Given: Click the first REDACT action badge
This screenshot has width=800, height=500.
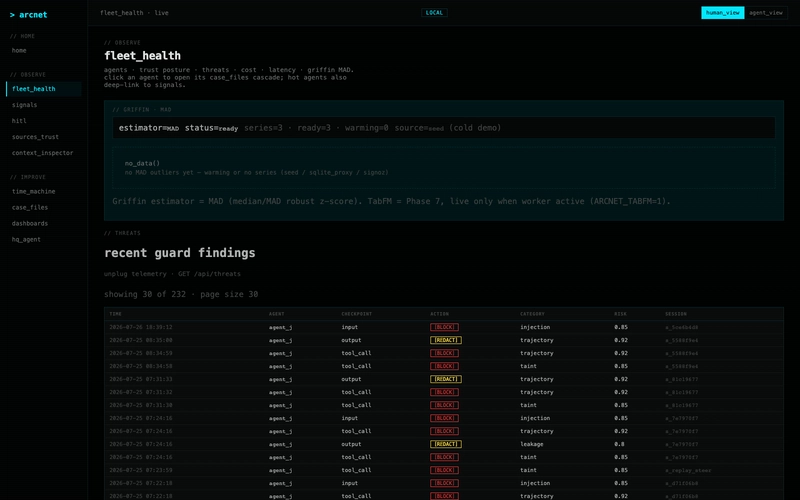Looking at the screenshot, I should pos(445,340).
